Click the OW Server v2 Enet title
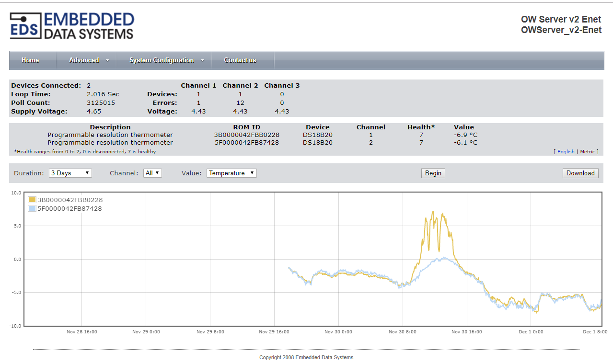 pos(561,20)
